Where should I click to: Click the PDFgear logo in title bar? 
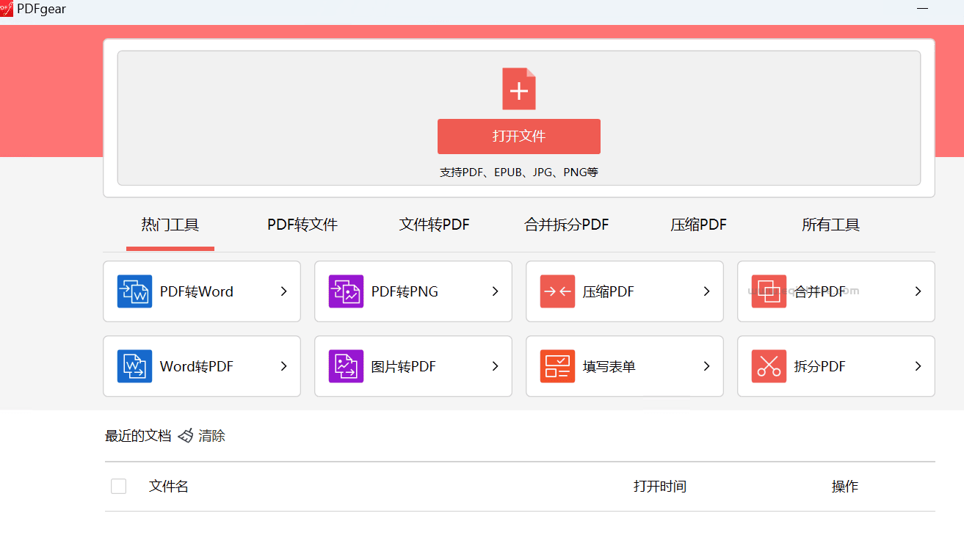(9, 9)
